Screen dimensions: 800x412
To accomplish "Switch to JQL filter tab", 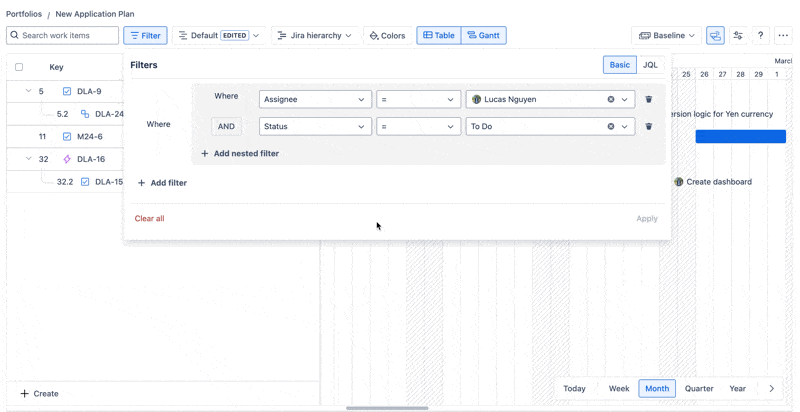I will [x=650, y=65].
